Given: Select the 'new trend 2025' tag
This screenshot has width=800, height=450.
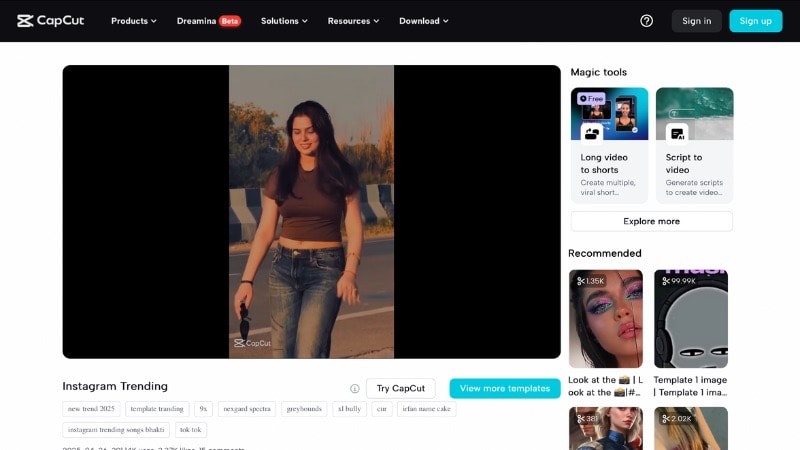Looking at the screenshot, I should point(91,409).
